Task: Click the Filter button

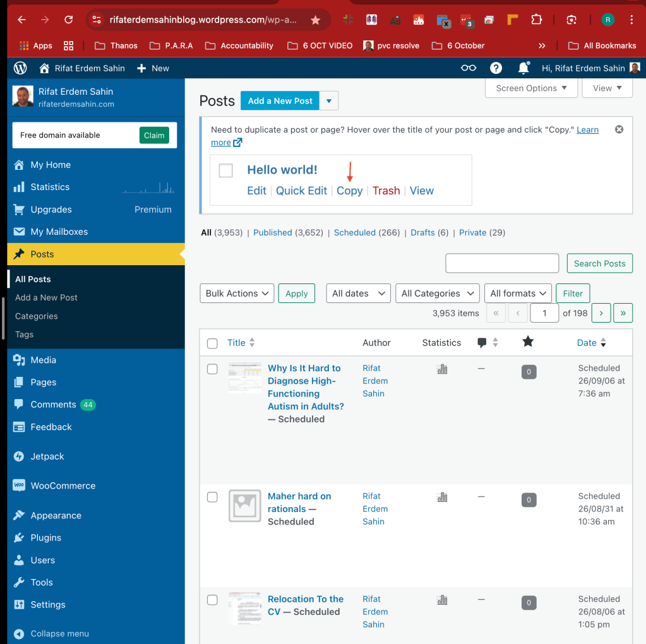Action: pos(573,294)
